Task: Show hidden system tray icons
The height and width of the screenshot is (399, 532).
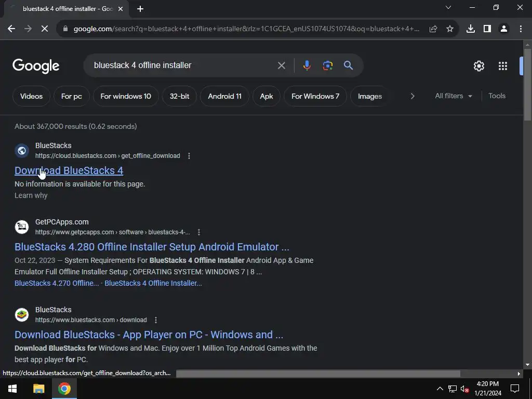Action: [440, 389]
